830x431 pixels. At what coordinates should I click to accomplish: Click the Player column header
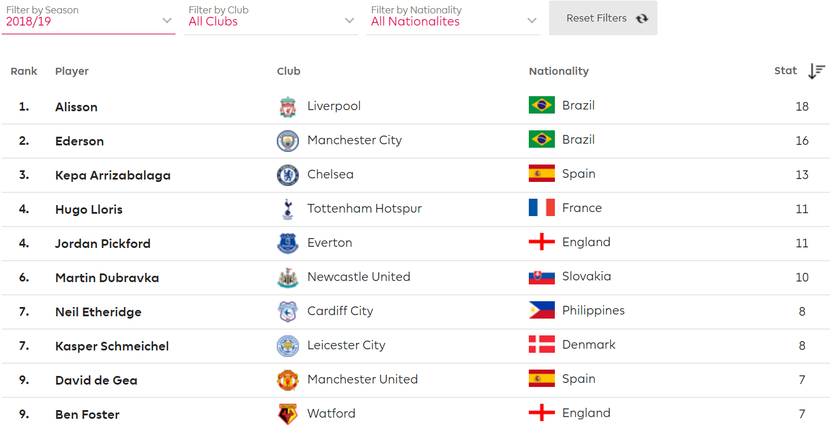[x=72, y=71]
